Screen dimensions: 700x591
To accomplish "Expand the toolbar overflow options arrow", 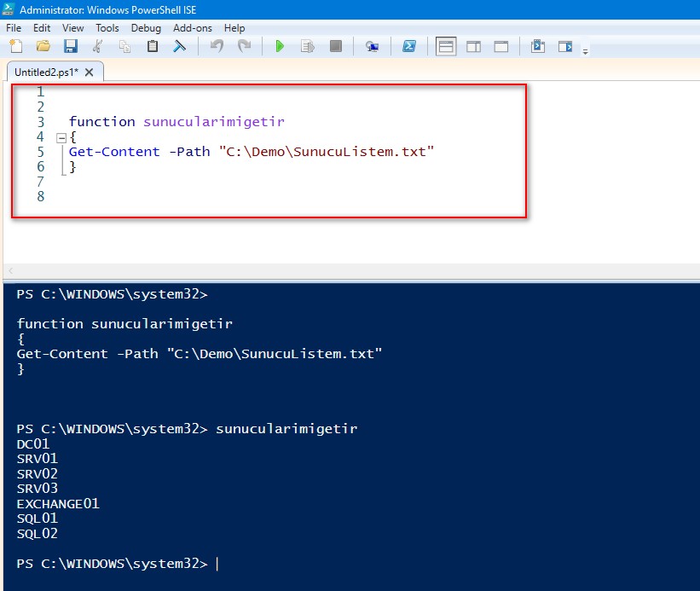I will [x=586, y=52].
